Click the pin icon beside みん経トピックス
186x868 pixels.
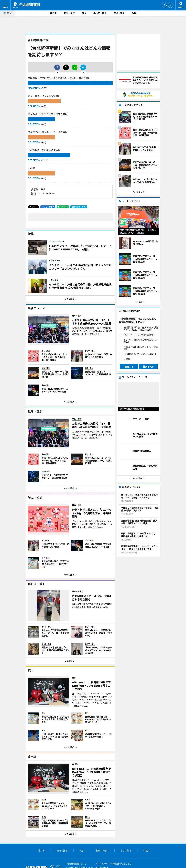[120, 487]
